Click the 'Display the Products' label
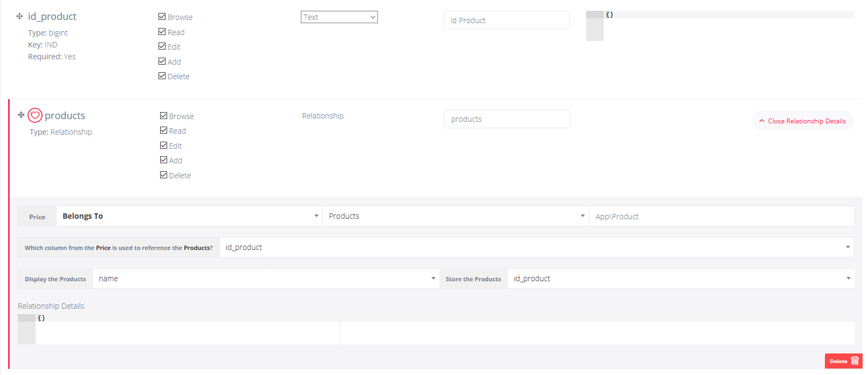This screenshot has width=868, height=375. pos(56,279)
